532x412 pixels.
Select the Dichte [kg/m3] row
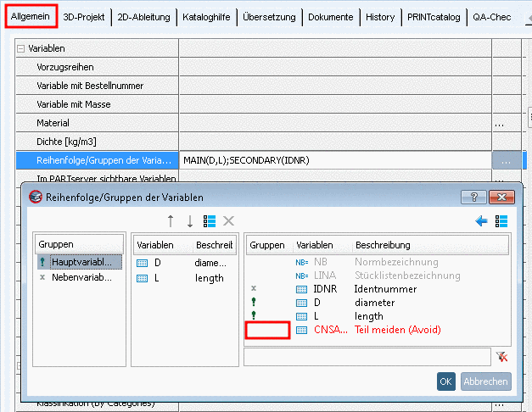point(97,142)
